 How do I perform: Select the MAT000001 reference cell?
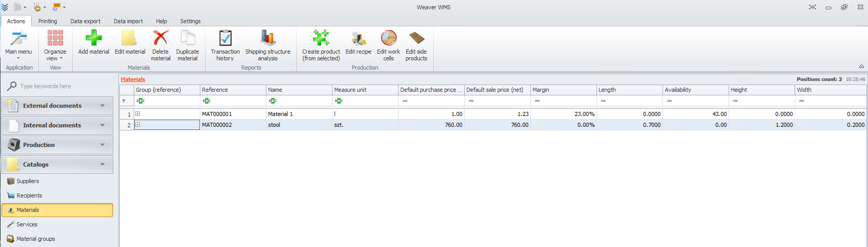coord(233,114)
